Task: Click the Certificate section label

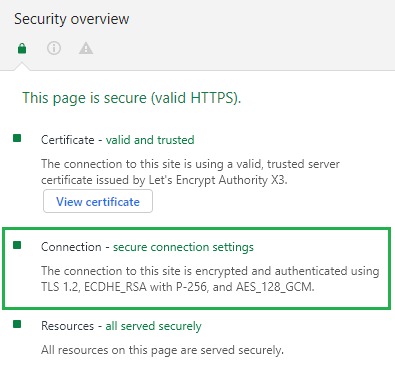Action: point(68,140)
